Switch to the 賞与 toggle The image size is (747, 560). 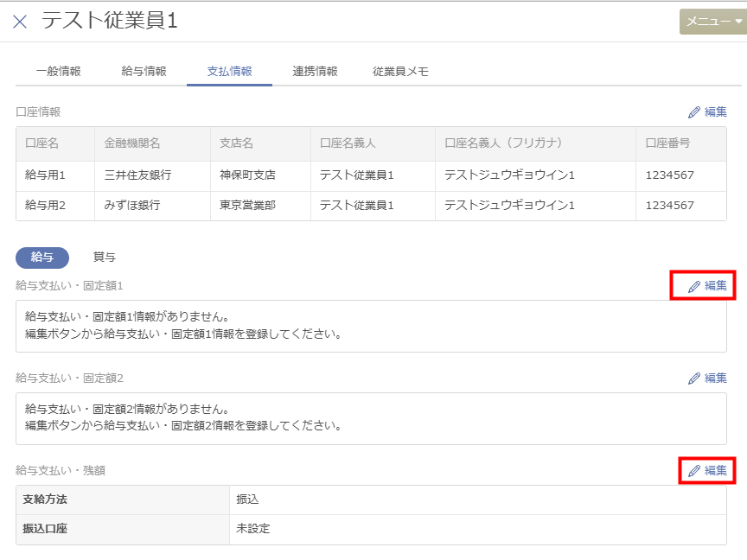click(x=104, y=257)
